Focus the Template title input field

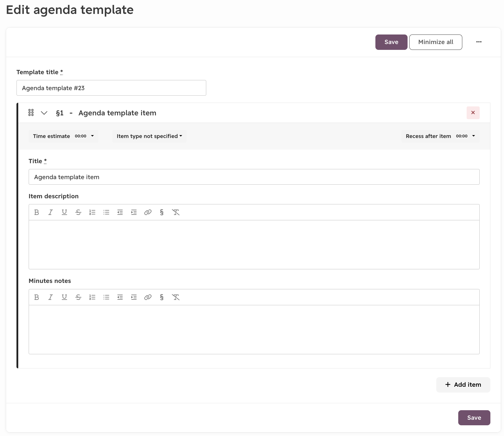pyautogui.click(x=111, y=88)
